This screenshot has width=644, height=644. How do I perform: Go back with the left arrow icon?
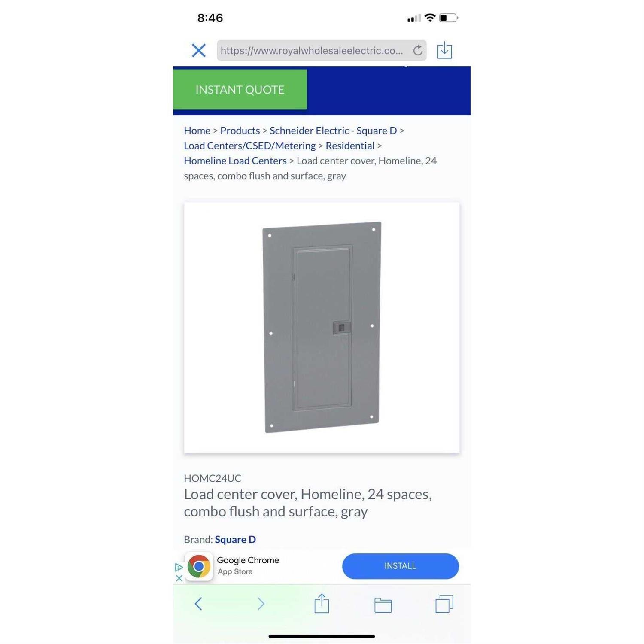(x=198, y=604)
